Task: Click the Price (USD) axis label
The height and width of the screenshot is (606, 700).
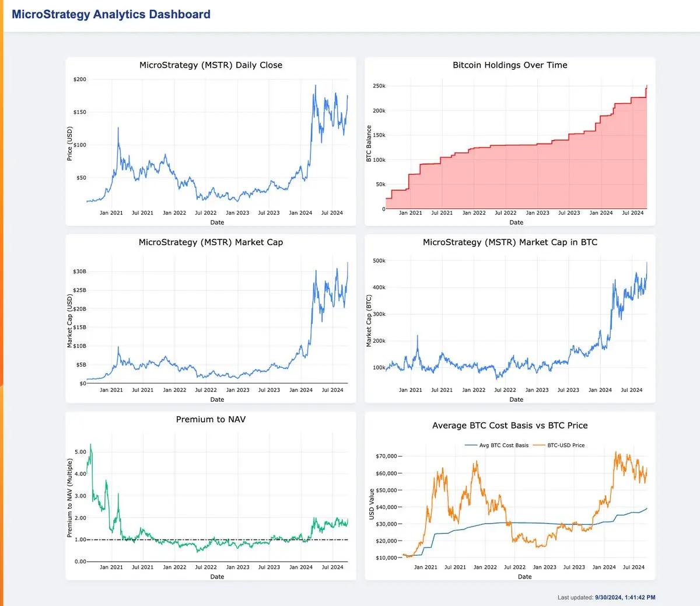Action: [x=69, y=144]
